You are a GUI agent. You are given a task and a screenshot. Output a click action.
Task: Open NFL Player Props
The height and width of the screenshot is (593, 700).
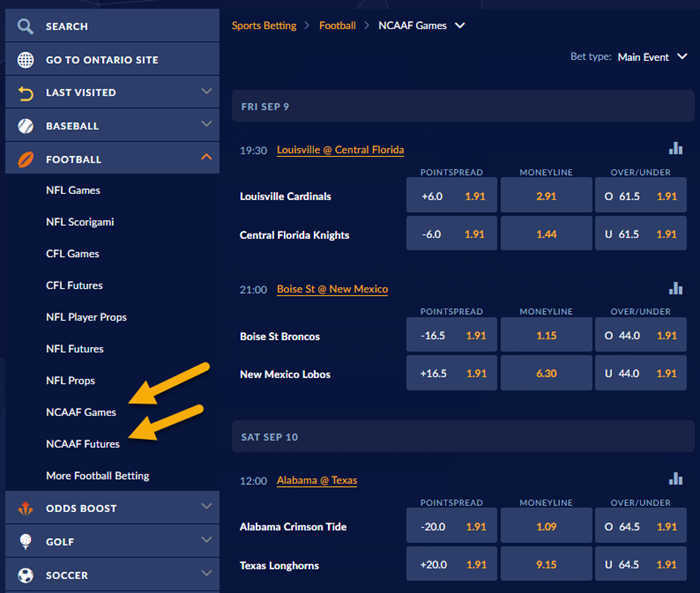click(86, 317)
